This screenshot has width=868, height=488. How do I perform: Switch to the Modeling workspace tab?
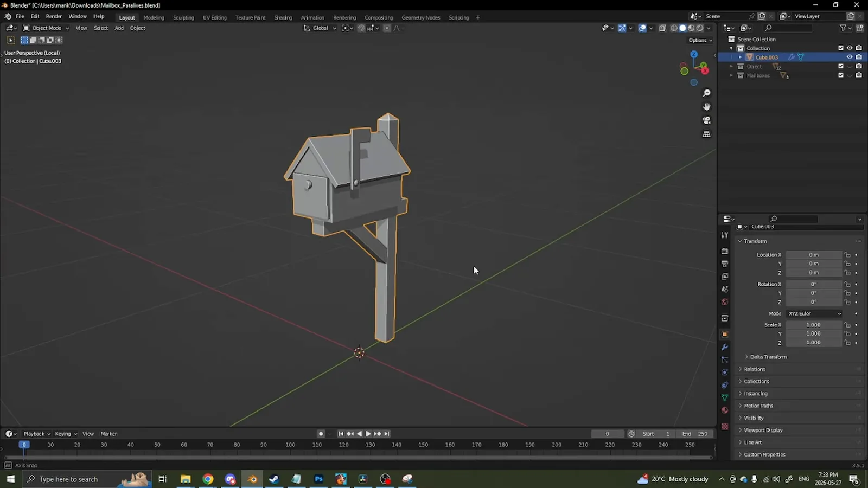(154, 17)
